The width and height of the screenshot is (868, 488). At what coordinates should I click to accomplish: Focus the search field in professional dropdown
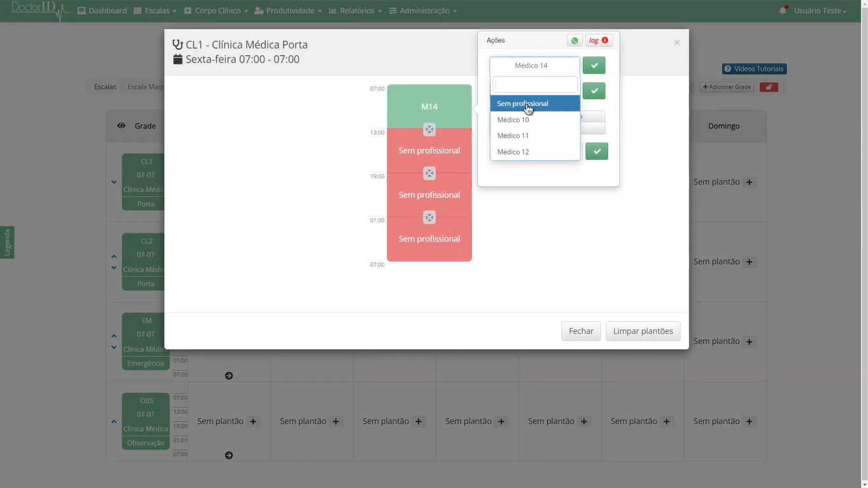tap(535, 85)
